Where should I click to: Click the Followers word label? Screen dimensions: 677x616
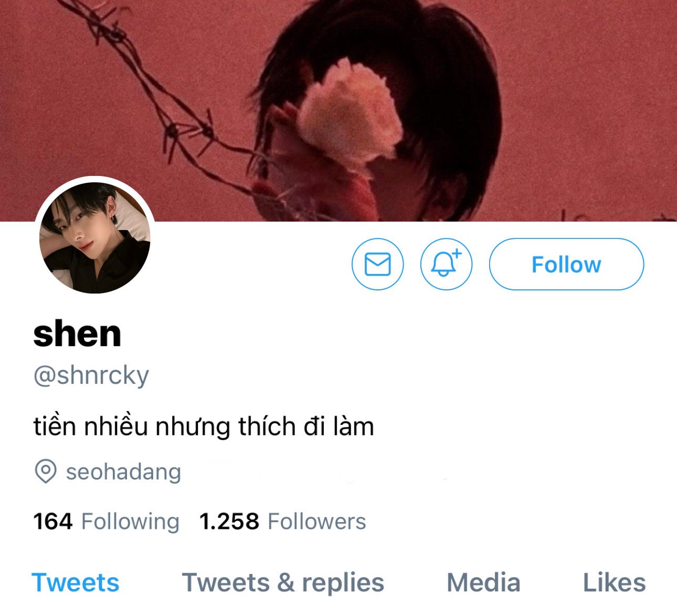[x=317, y=521]
